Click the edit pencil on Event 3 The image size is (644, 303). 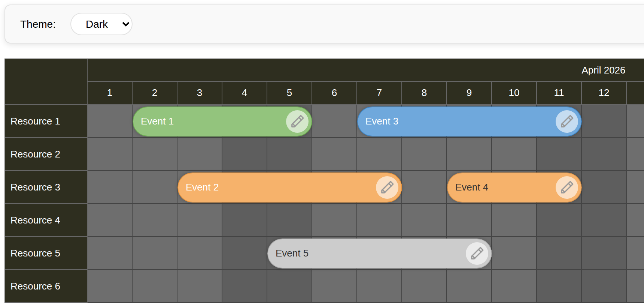point(567,121)
